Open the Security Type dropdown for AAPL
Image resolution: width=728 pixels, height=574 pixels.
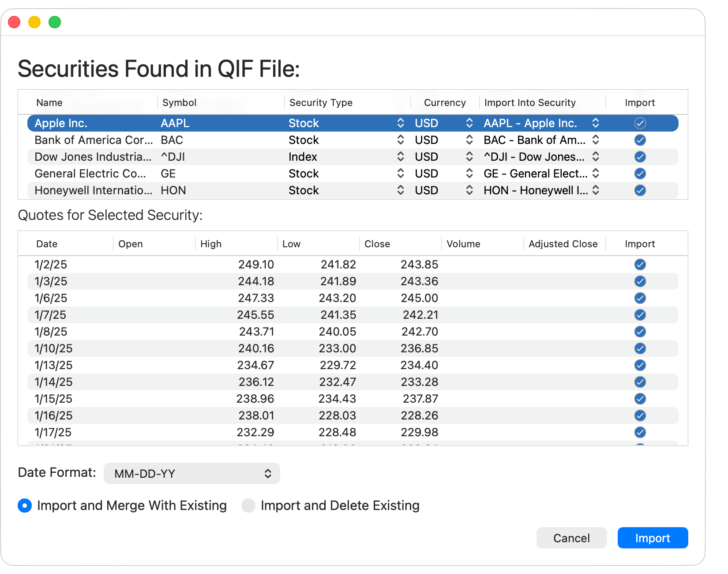point(401,123)
